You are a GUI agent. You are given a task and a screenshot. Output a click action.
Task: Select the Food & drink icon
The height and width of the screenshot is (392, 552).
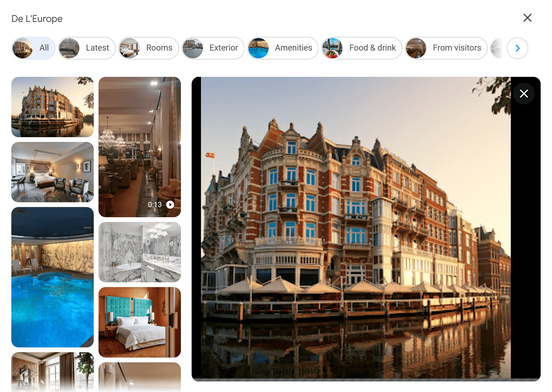coord(333,47)
